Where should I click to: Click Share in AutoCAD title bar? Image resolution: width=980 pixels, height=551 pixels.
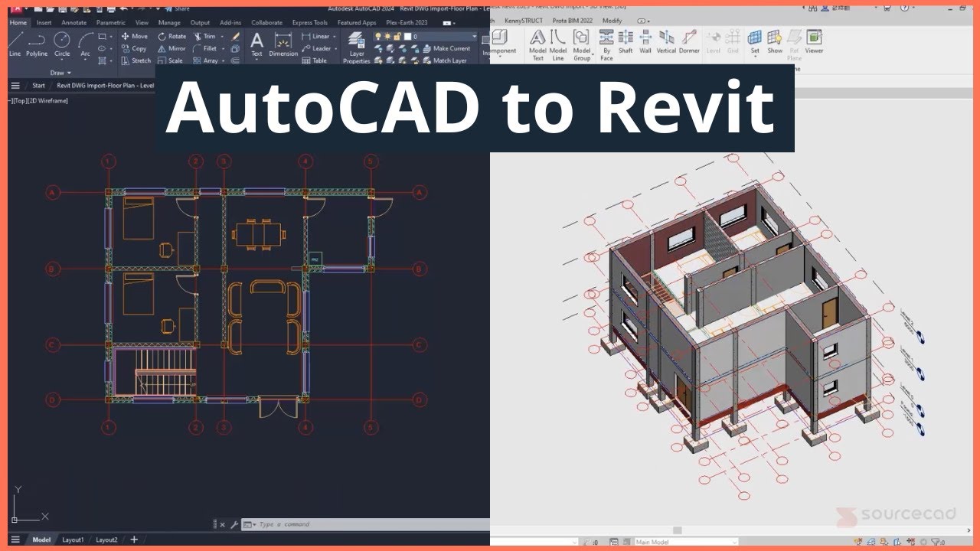click(177, 8)
